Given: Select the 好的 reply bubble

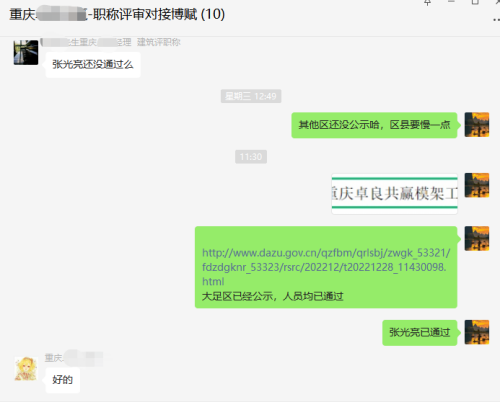Looking at the screenshot, I should pyautogui.click(x=62, y=380).
